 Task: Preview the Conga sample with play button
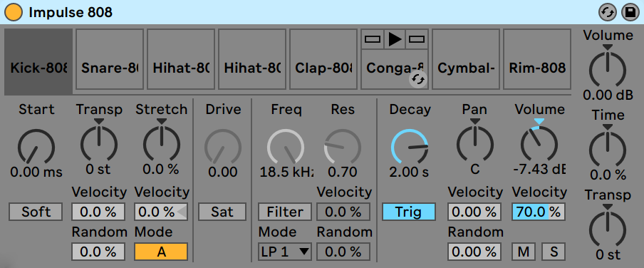[395, 39]
